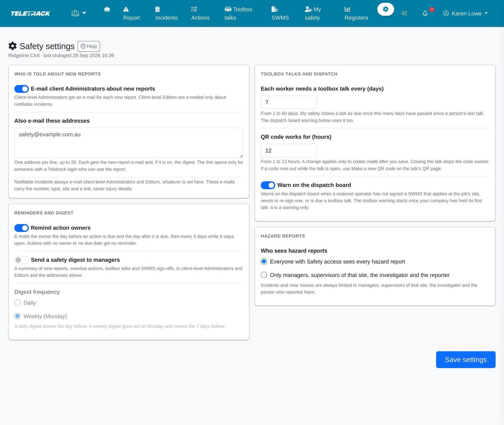This screenshot has height=425, width=504.
Task: Open the Actions nav item
Action: click(200, 14)
